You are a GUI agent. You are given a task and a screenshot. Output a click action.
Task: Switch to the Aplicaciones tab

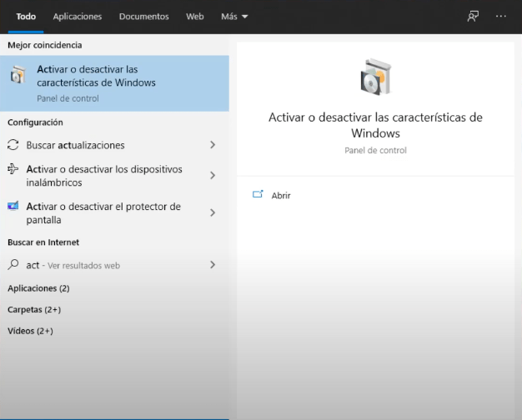[77, 17]
